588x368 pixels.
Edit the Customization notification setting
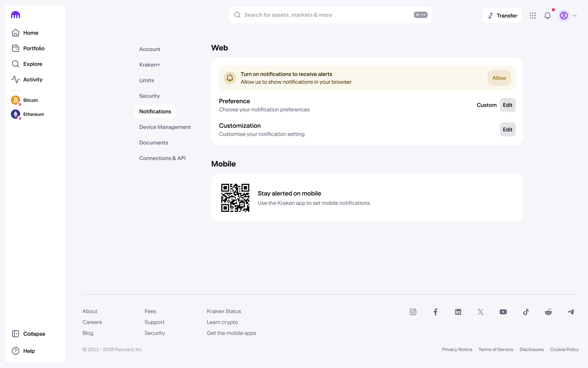[x=507, y=129]
